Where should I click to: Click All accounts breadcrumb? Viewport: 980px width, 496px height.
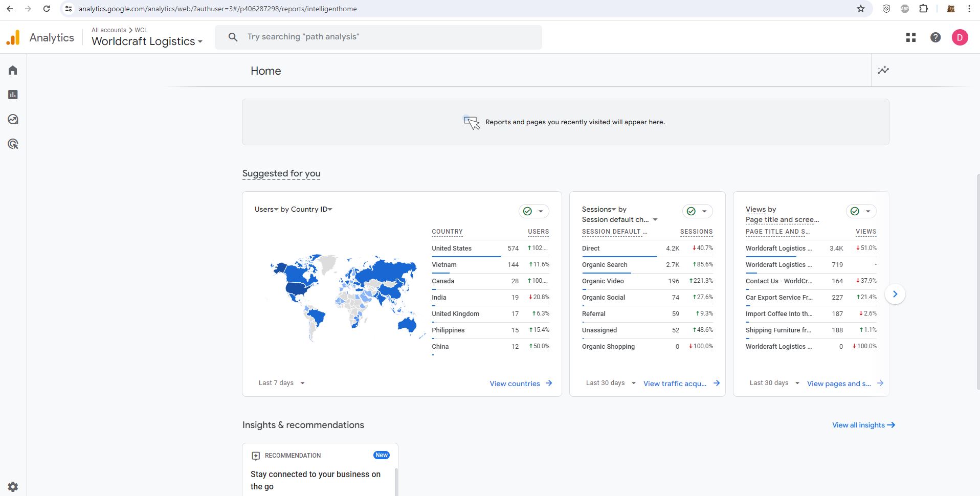[109, 30]
